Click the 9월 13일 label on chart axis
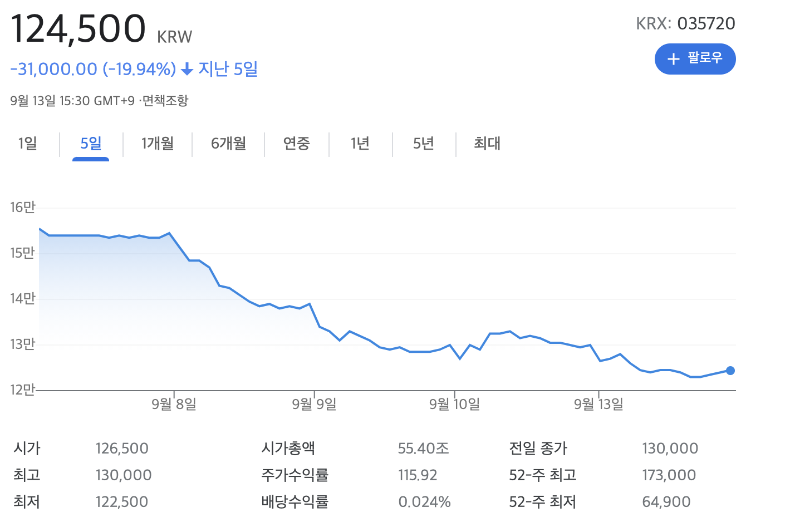 click(x=599, y=405)
